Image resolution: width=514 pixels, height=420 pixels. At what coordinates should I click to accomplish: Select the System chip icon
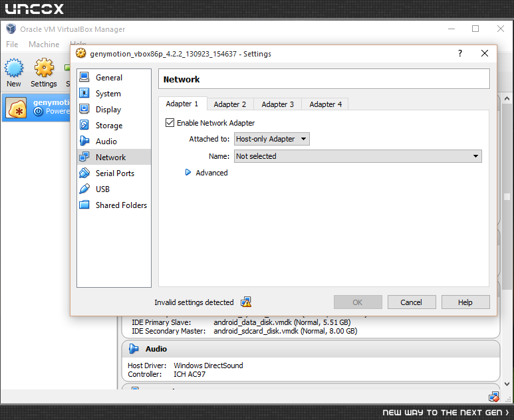click(x=84, y=93)
